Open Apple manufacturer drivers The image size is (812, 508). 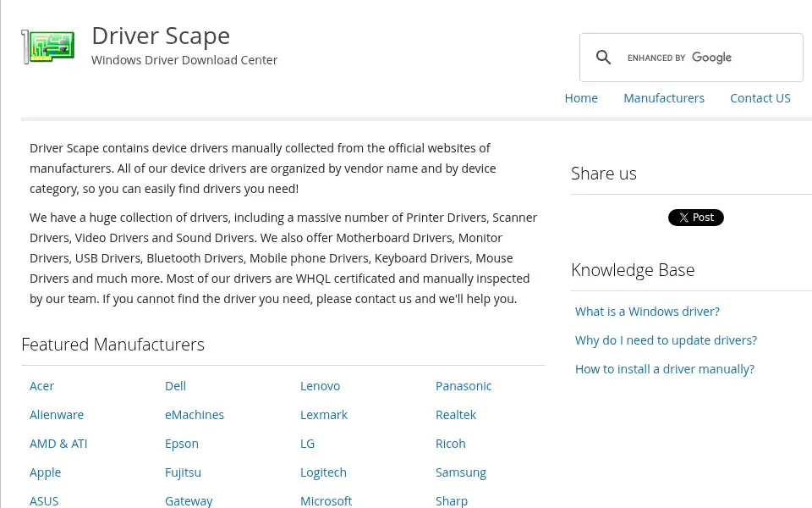pyautogui.click(x=45, y=472)
